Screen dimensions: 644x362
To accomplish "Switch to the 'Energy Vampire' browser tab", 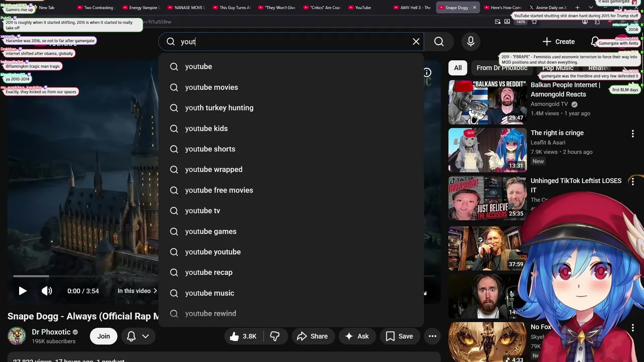I will tap(141, 8).
